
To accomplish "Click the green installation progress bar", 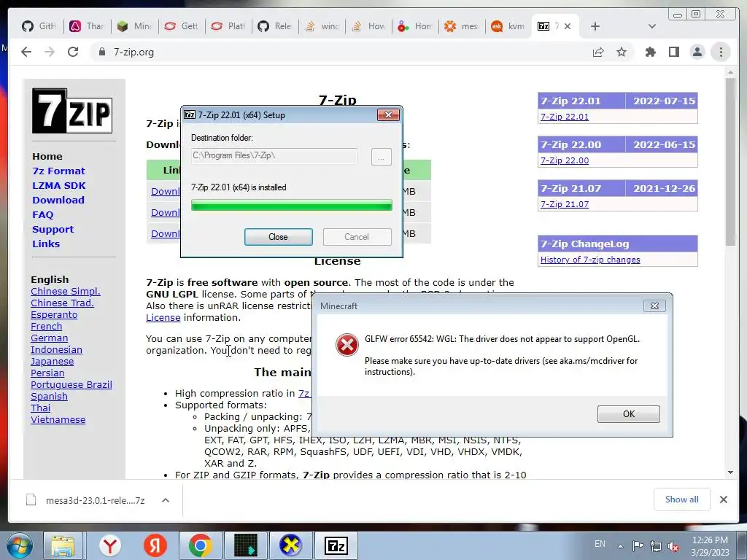I will (292, 205).
